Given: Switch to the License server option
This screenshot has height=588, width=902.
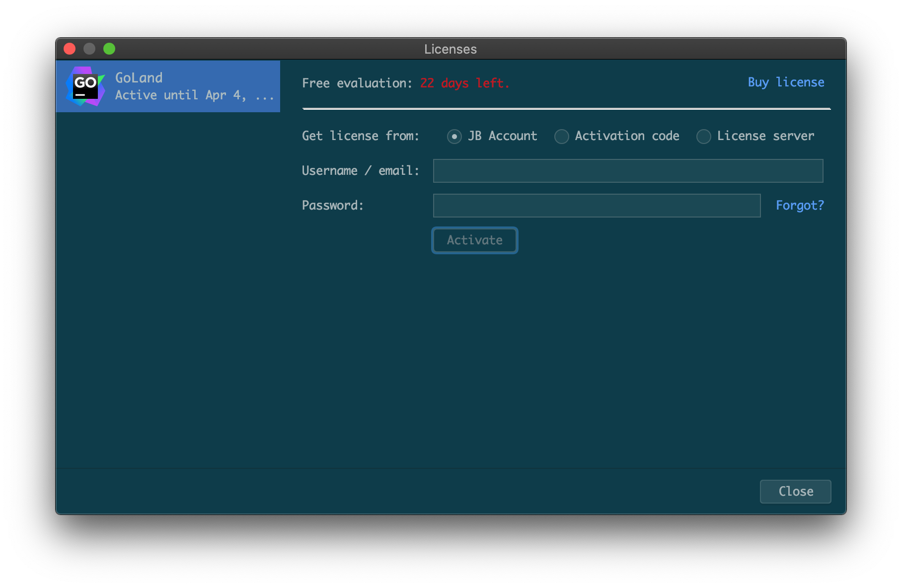Looking at the screenshot, I should pos(704,137).
